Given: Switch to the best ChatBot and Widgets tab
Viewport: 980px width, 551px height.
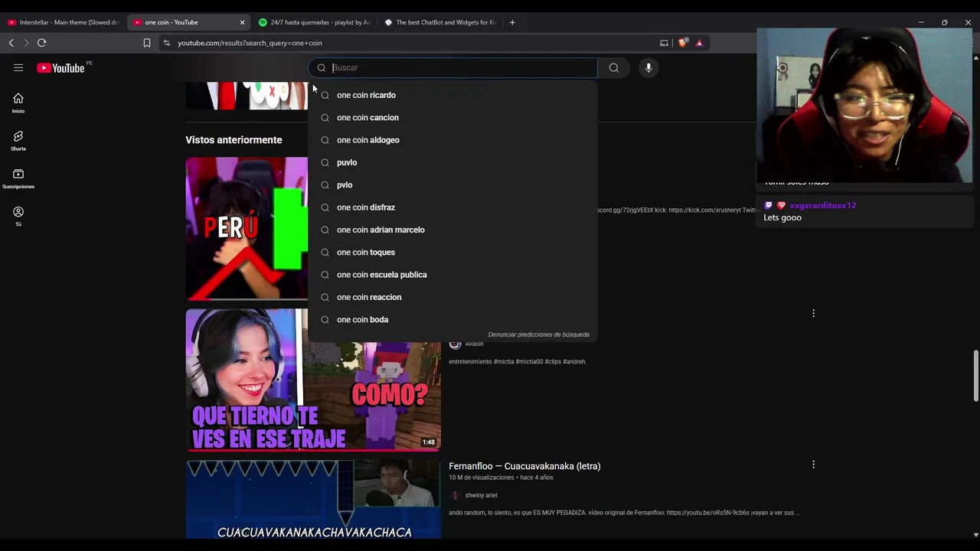Looking at the screenshot, I should point(440,22).
